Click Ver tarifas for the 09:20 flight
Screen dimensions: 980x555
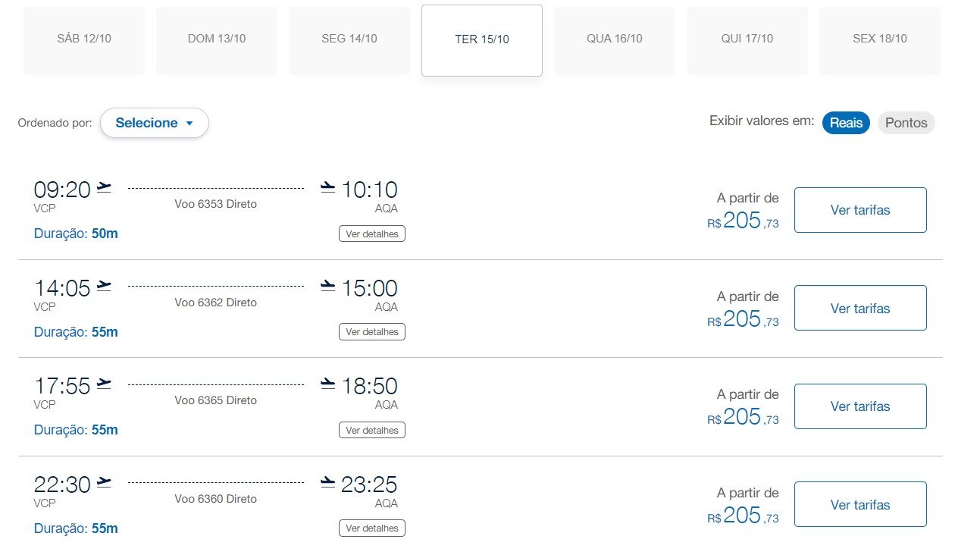860,210
